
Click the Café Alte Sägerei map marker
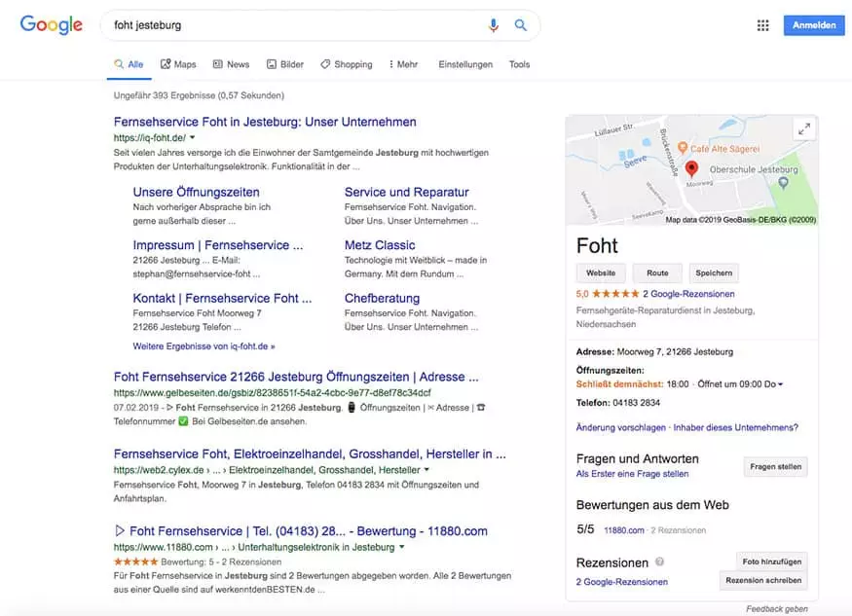(683, 148)
